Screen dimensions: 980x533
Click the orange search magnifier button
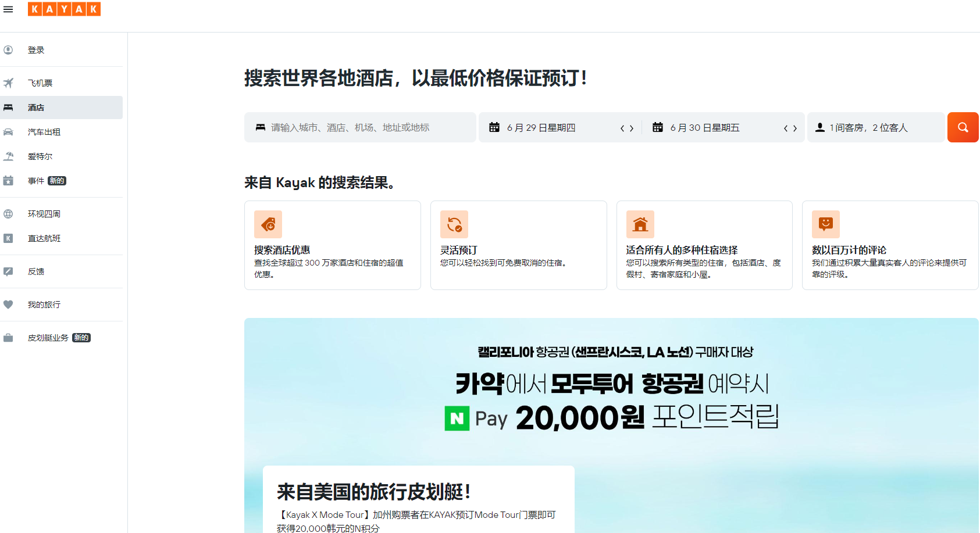click(963, 127)
